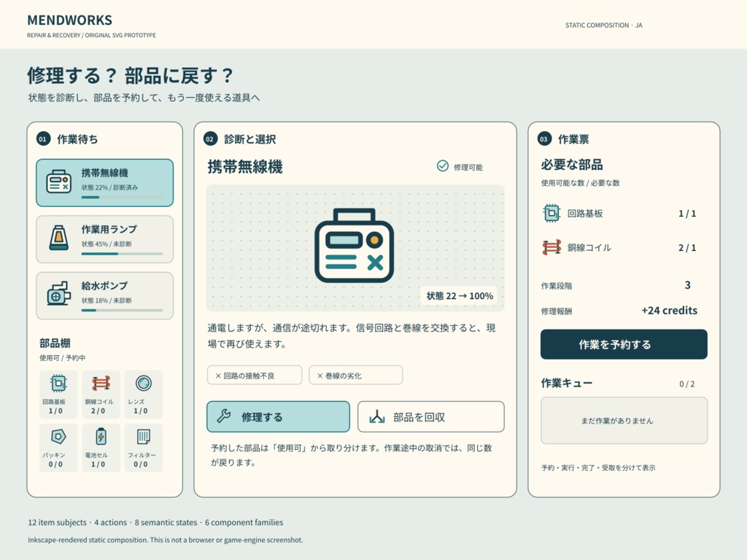Click the フィルター filter icon in 部品棚
Image resolution: width=747 pixels, height=560 pixels.
[144, 436]
